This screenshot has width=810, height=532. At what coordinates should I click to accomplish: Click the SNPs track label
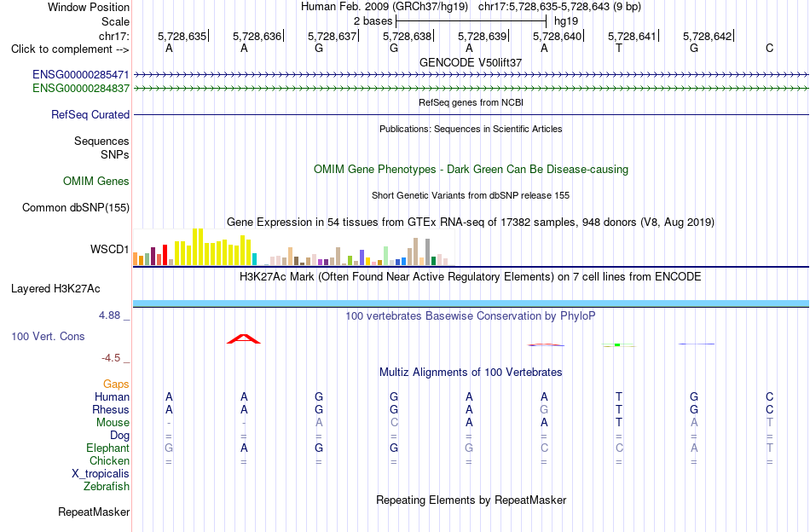point(115,154)
